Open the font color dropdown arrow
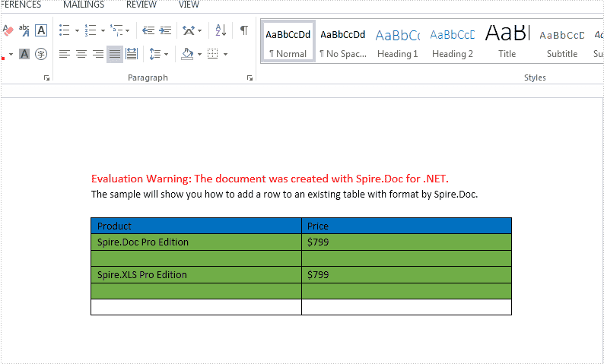This screenshot has width=604, height=364. pyautogui.click(x=11, y=54)
